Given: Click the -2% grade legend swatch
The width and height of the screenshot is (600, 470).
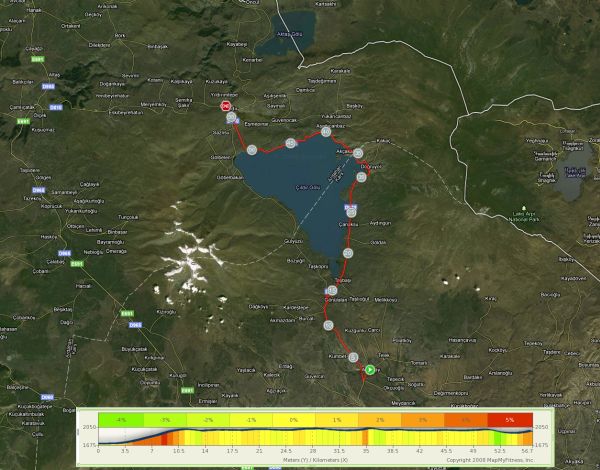Looking at the screenshot, I should pyautogui.click(x=208, y=420).
